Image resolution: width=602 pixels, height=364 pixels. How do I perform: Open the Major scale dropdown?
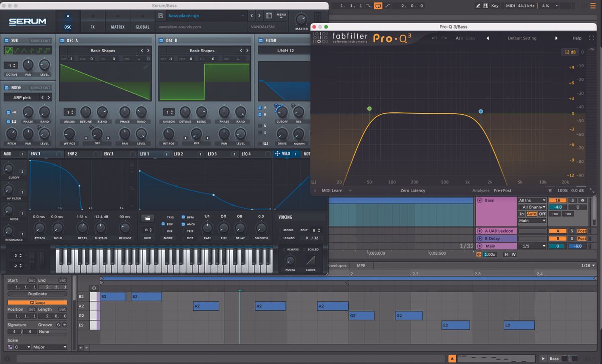[x=50, y=347]
